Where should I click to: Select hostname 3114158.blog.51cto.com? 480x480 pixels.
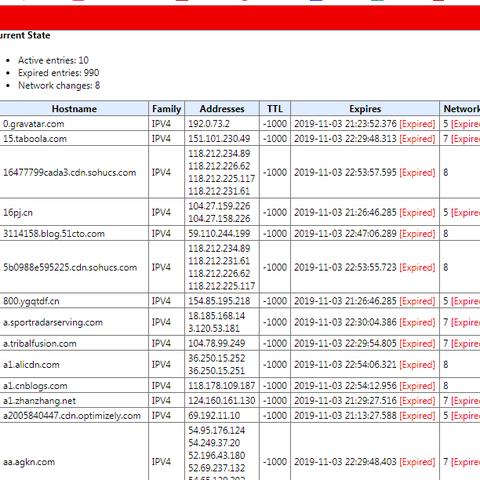(x=54, y=234)
